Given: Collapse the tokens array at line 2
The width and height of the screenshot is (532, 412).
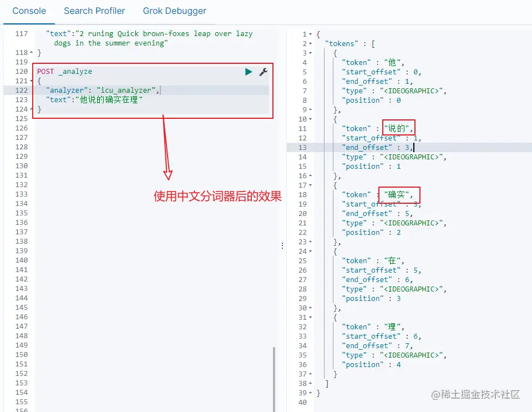Looking at the screenshot, I should coord(310,44).
